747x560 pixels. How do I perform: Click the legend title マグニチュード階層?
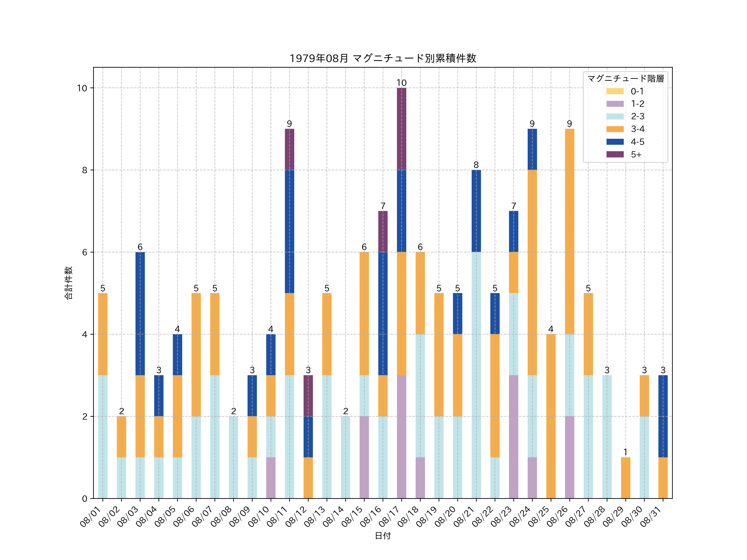click(625, 79)
